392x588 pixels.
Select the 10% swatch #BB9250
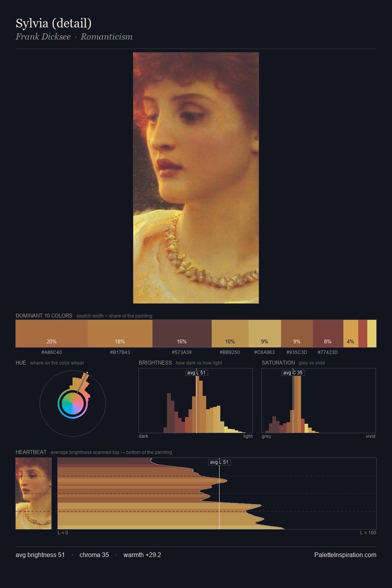[x=230, y=334]
